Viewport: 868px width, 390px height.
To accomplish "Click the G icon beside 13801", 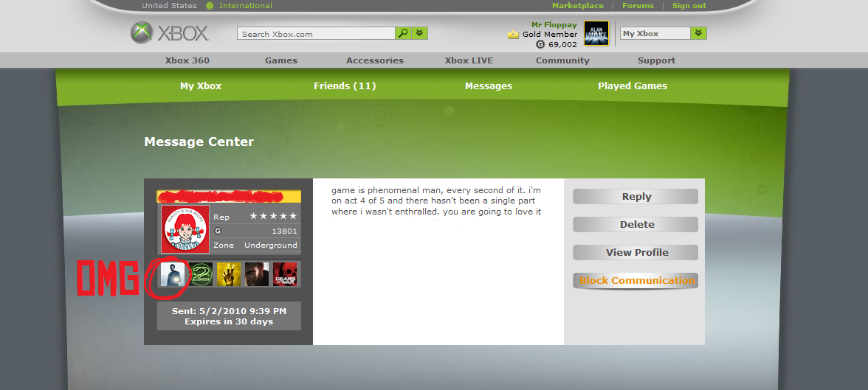I will [x=218, y=231].
